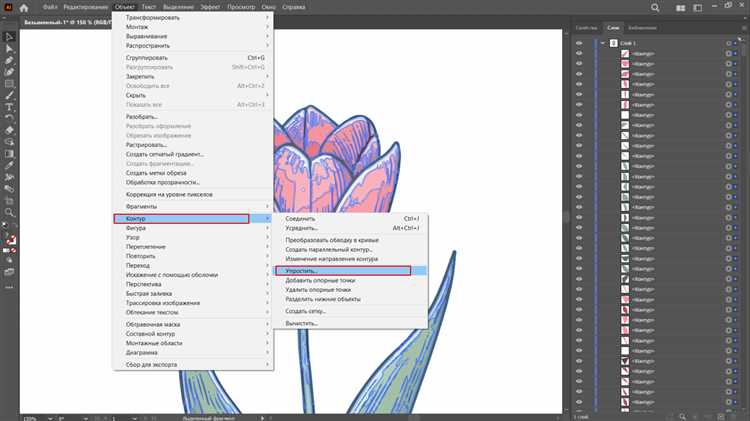Select the Pen tool
This screenshot has height=421, width=750.
click(9, 61)
